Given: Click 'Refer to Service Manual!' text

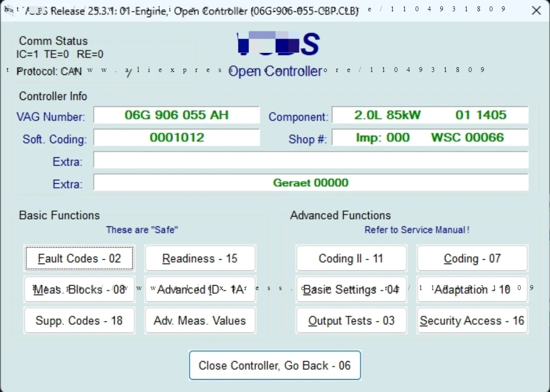Looking at the screenshot, I should tap(417, 230).
